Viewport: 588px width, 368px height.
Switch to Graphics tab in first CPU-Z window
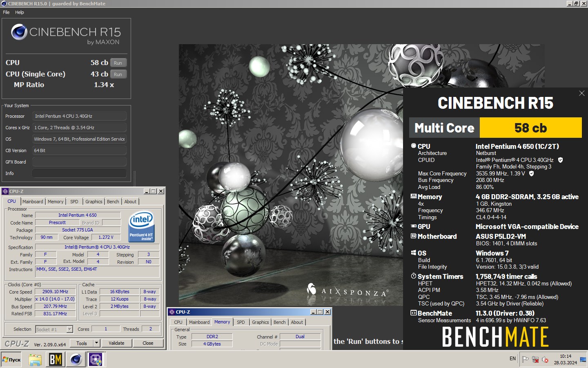coord(94,202)
